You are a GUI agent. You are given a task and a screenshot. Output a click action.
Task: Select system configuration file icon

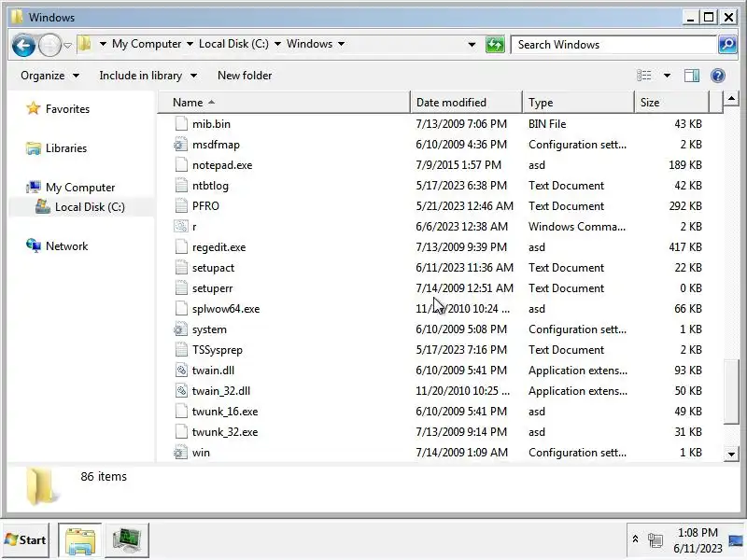tap(180, 329)
